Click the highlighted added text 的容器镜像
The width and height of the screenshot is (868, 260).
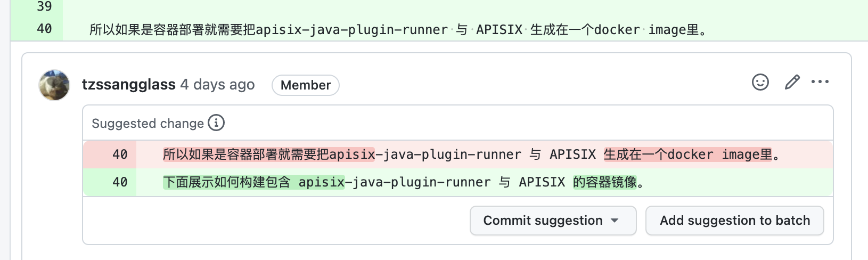click(605, 182)
